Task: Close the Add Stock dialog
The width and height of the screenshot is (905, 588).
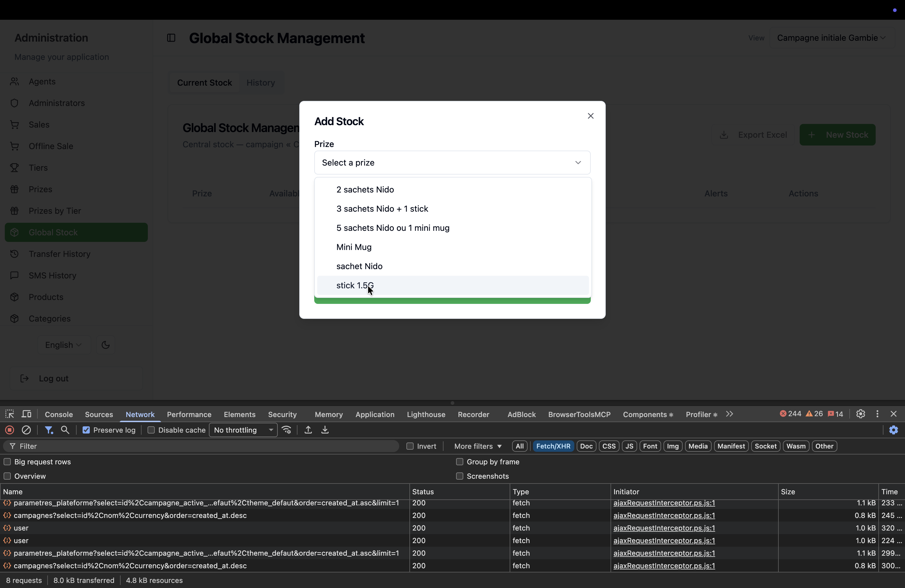Action: (x=590, y=116)
